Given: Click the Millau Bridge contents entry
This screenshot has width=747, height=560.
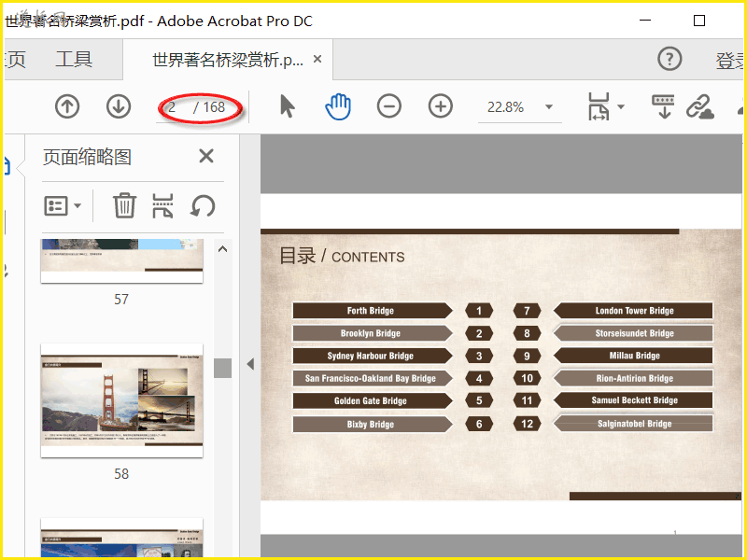Looking at the screenshot, I should (633, 356).
